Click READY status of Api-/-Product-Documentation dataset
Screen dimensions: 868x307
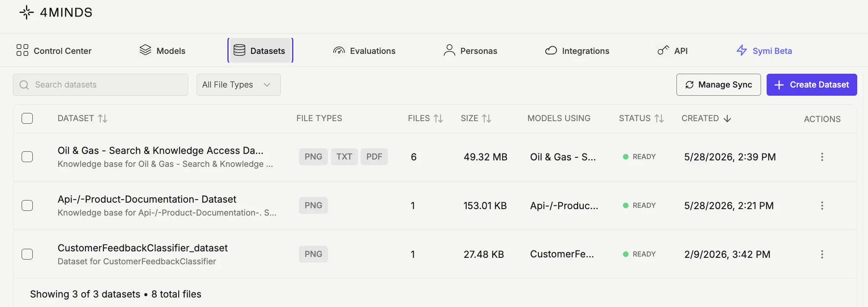tap(639, 205)
